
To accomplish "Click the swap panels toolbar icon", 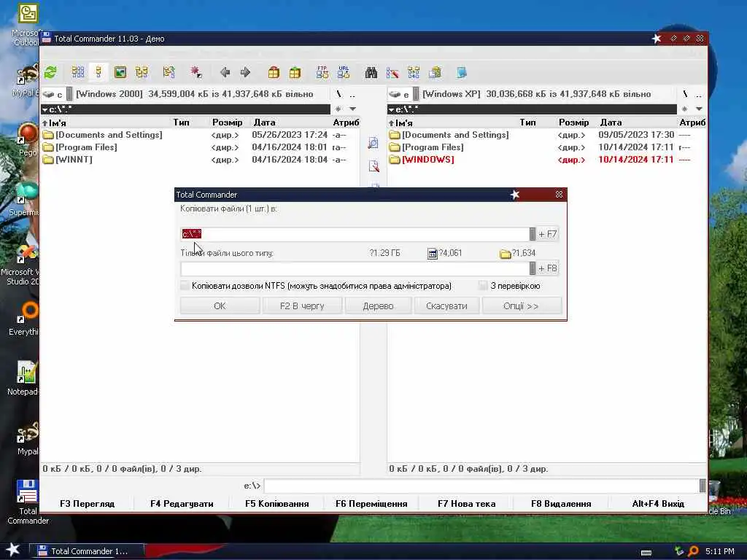I will coord(169,72).
